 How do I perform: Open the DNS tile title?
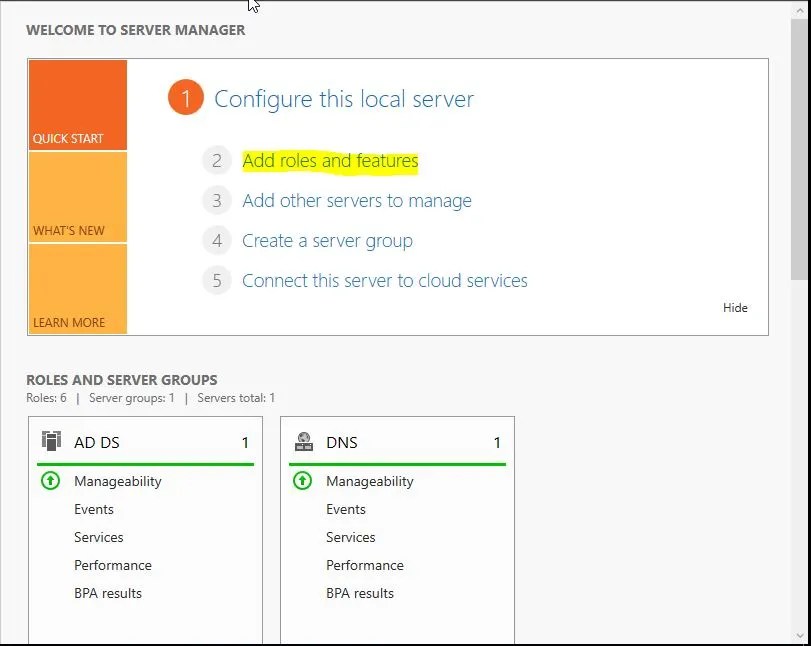[342, 443]
